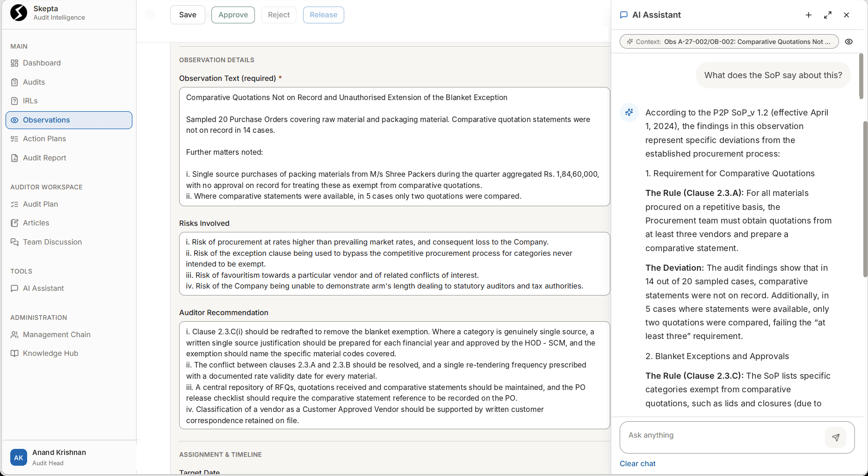
Task: Approve the observation
Action: tap(233, 15)
